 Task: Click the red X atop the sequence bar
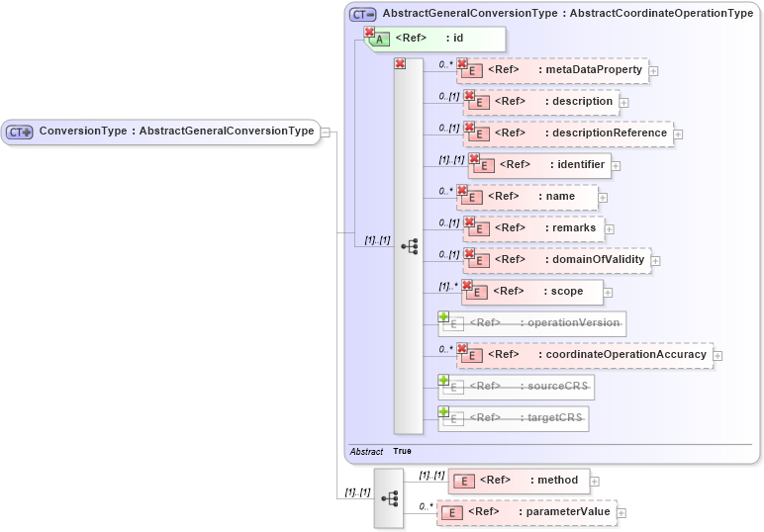click(400, 63)
